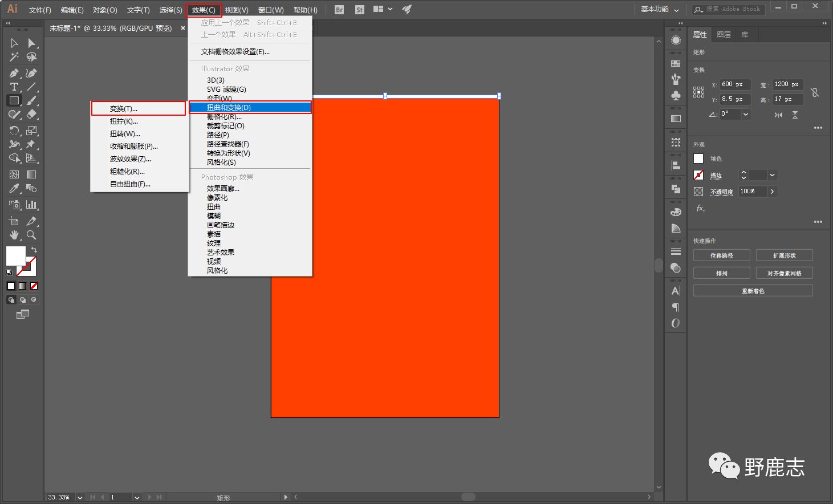
Task: Pick the Magic Wand tool
Action: [x=14, y=57]
